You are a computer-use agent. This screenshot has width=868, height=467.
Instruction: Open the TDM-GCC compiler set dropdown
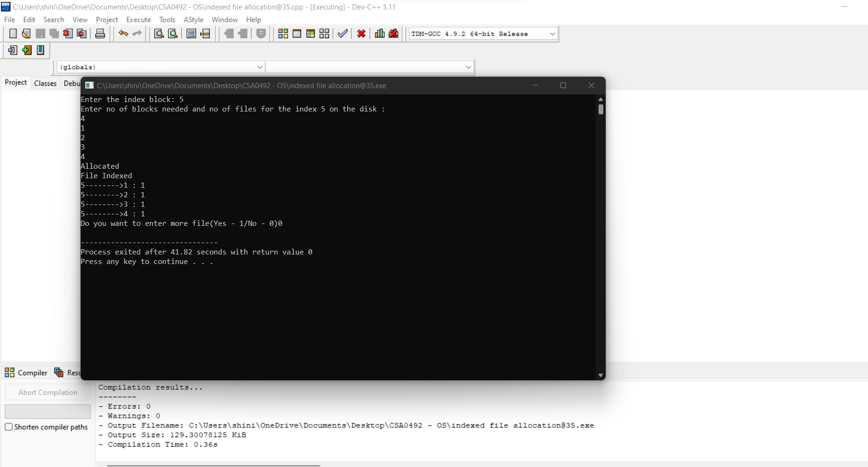pos(482,33)
